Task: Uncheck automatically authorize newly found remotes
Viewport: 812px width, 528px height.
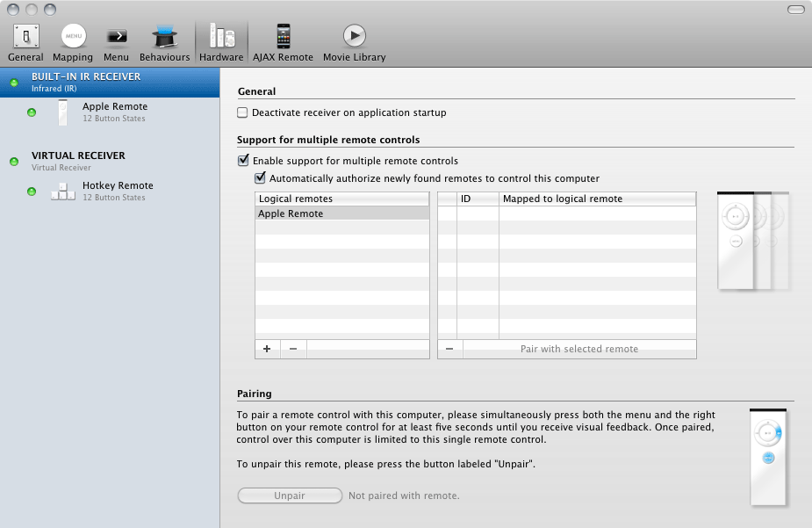Action: tap(260, 178)
